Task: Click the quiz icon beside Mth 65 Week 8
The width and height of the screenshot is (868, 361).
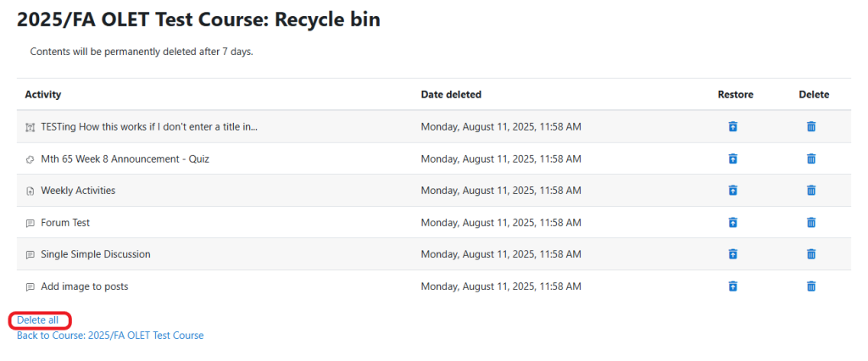Action: click(x=31, y=159)
